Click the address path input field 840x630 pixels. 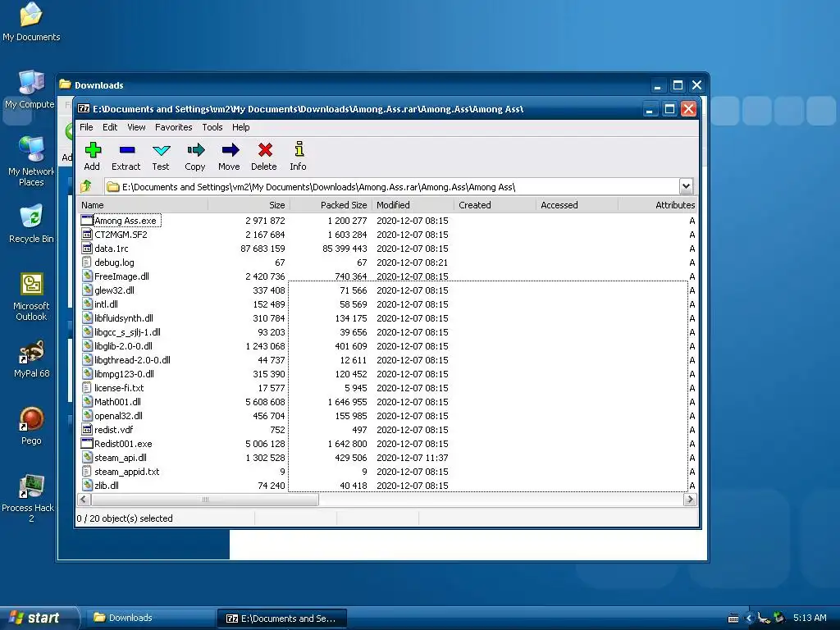point(391,186)
